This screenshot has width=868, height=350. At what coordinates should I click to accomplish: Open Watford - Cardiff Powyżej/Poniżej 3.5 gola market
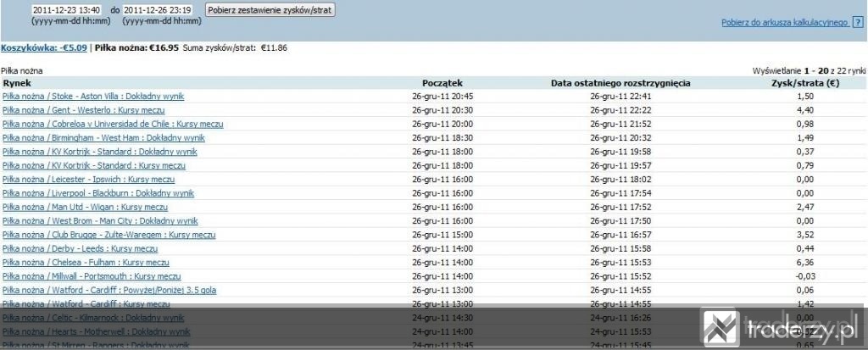[109, 290]
